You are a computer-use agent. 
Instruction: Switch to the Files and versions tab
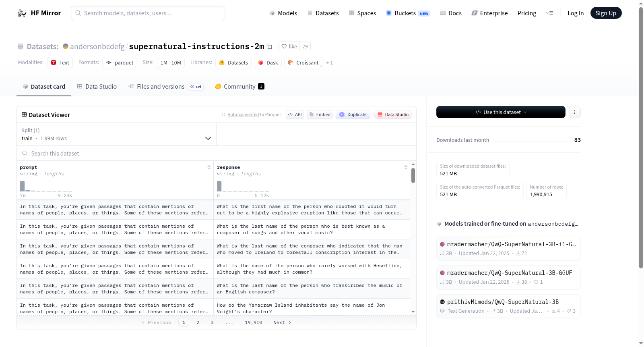166,87
